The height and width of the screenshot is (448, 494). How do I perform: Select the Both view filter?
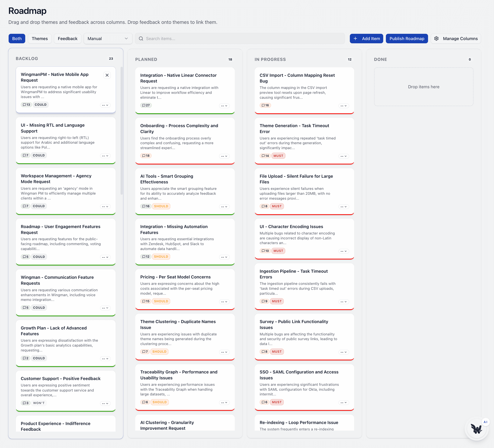pos(17,39)
